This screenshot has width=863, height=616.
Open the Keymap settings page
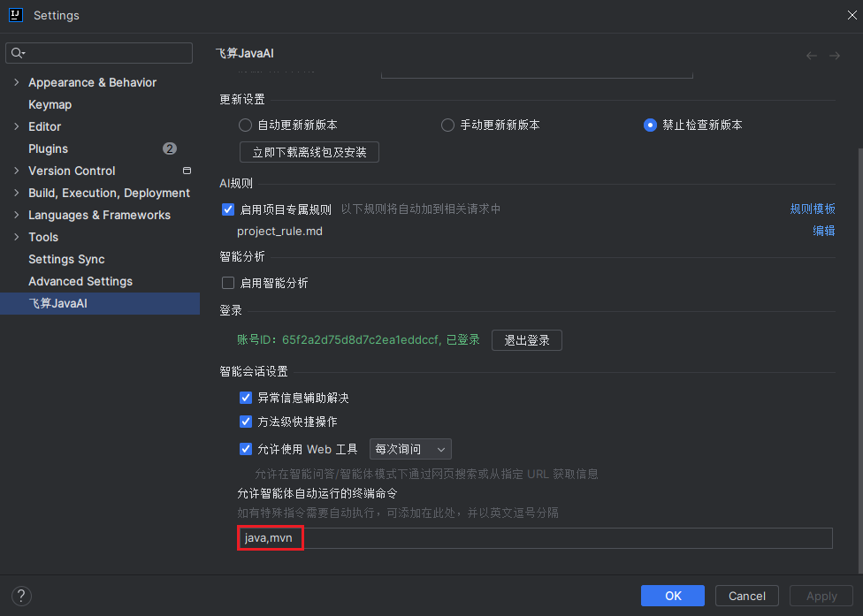pyautogui.click(x=50, y=104)
